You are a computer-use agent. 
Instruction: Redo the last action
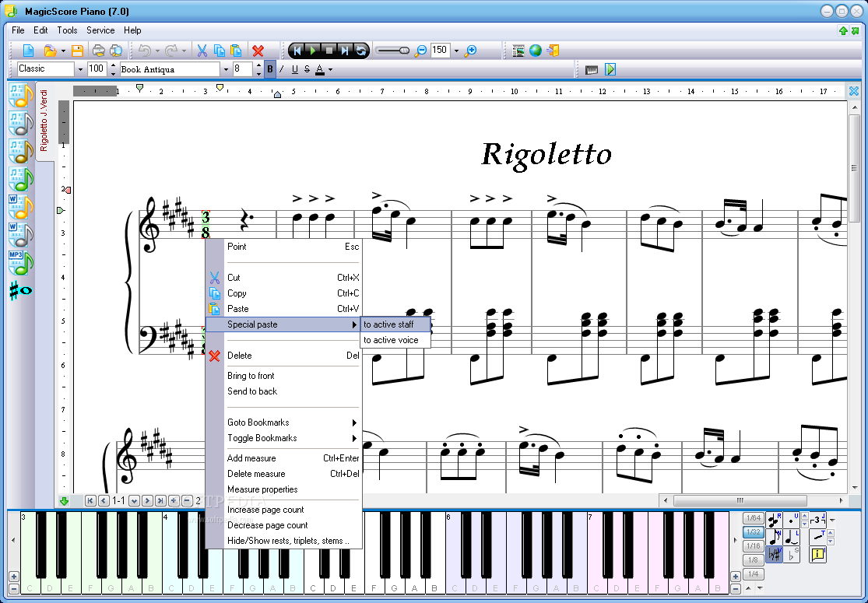pyautogui.click(x=171, y=51)
